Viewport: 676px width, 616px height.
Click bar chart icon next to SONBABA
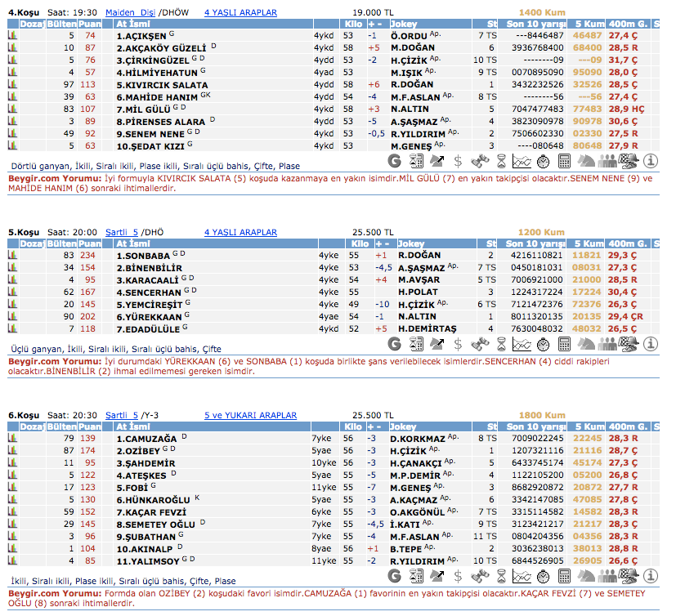click(13, 256)
